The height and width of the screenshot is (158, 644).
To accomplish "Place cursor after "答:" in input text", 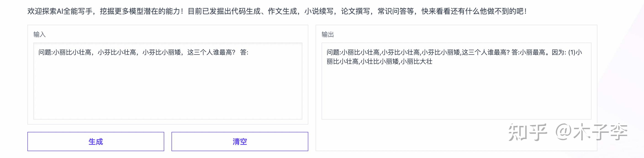I will (249, 52).
